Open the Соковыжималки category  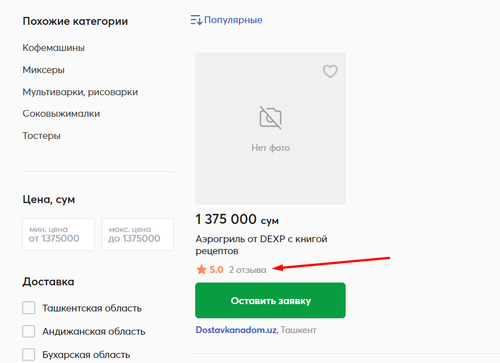(61, 114)
